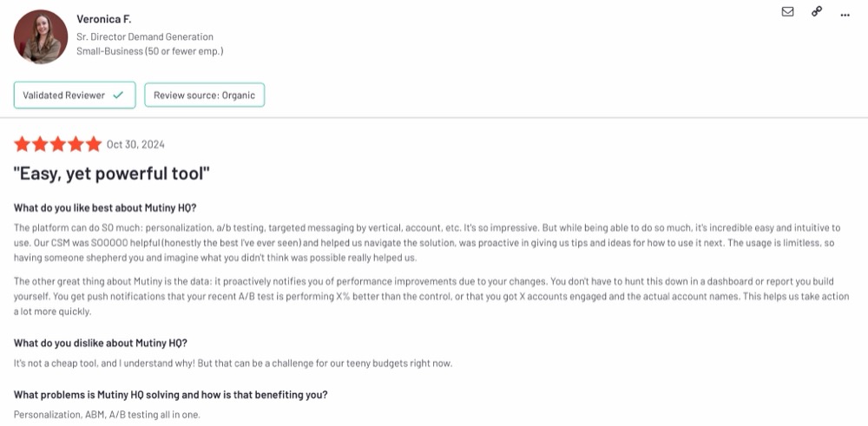The width and height of the screenshot is (868, 426).
Task: Click the Review source: Organic badge
Action: tap(204, 95)
